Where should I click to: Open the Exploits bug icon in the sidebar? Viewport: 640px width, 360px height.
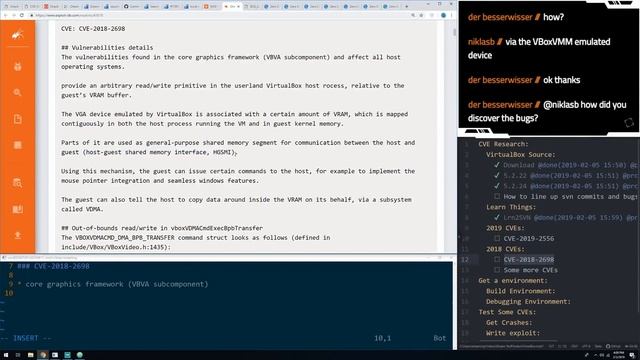pyautogui.click(x=18, y=67)
